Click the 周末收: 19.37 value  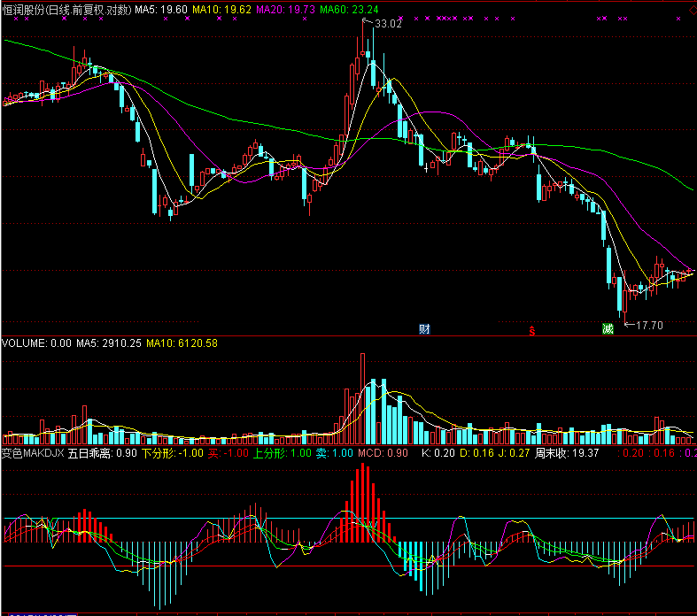coord(567,453)
